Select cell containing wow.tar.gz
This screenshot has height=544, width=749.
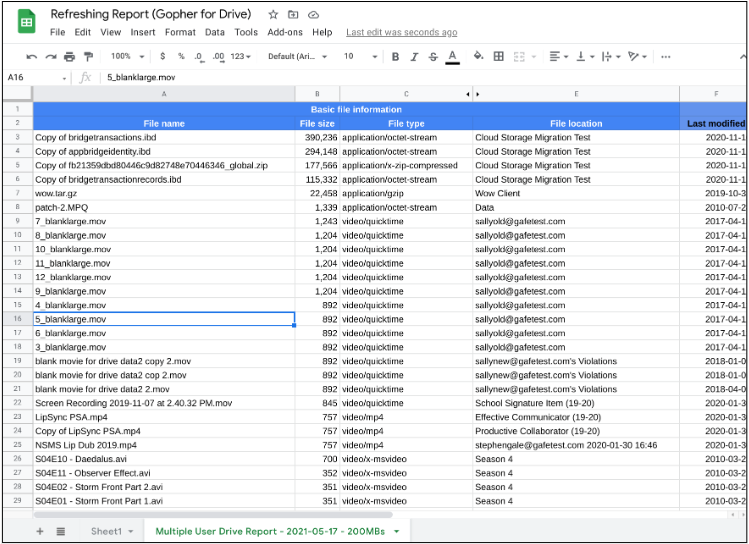[x=164, y=194]
